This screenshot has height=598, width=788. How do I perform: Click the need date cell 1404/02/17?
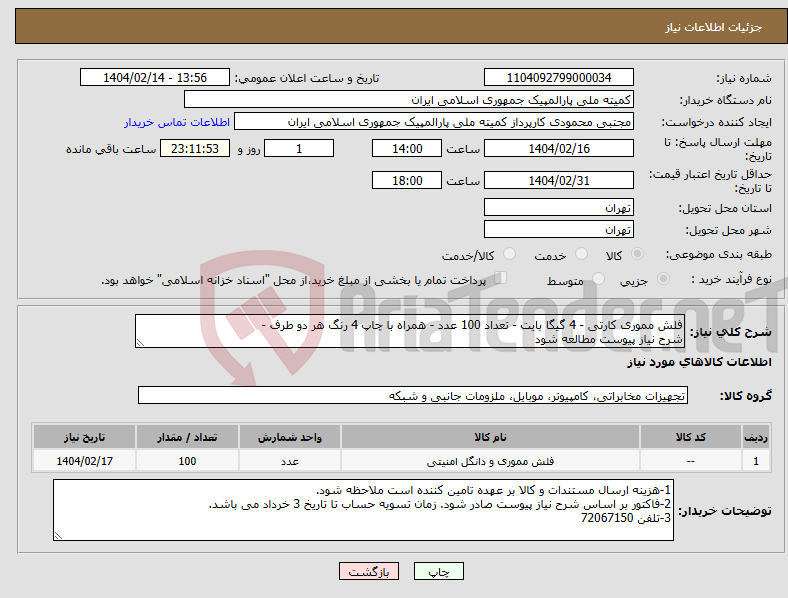[84, 461]
